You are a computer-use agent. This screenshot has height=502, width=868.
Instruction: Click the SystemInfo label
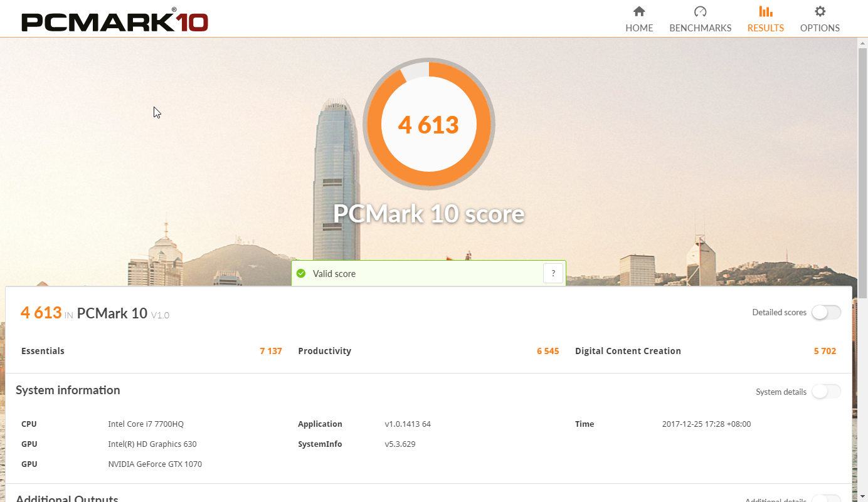[320, 444]
